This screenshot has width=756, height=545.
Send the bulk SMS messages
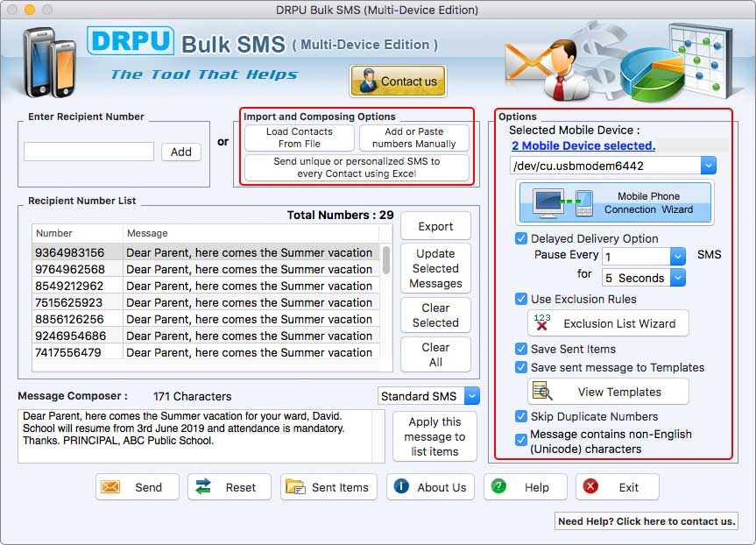[x=138, y=486]
